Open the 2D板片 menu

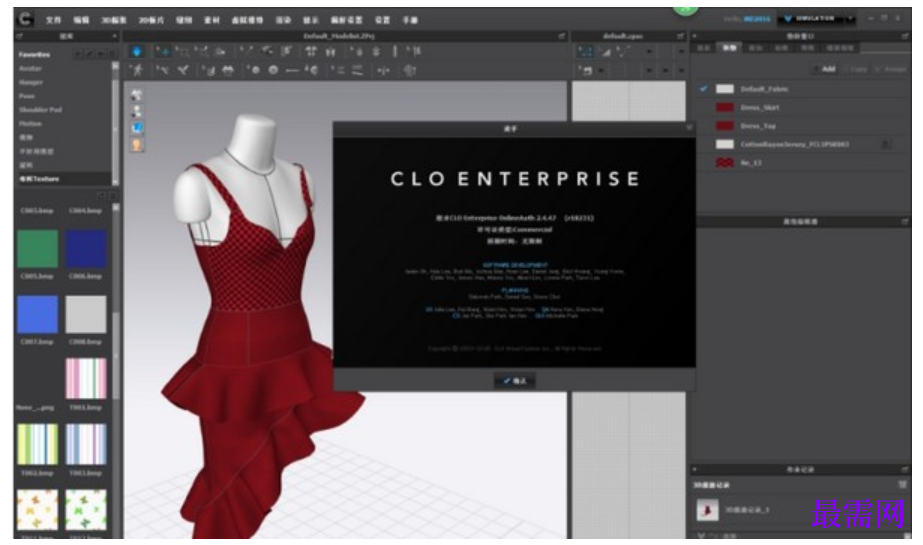(x=151, y=20)
